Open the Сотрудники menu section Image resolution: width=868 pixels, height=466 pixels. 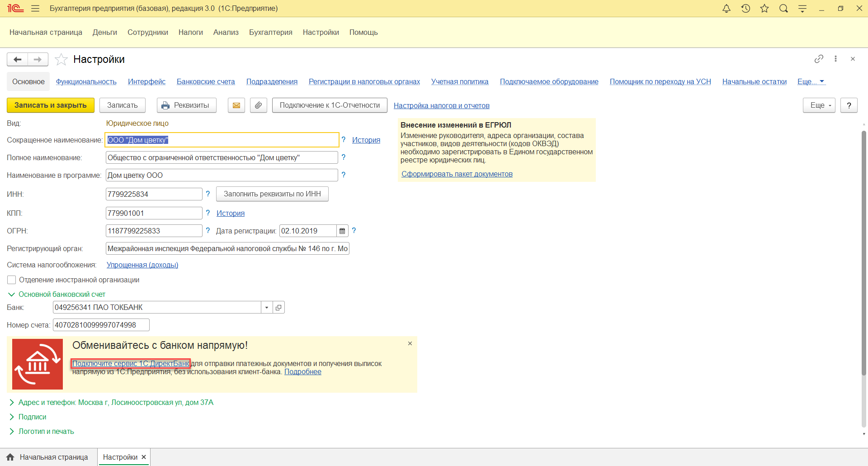[x=148, y=33]
